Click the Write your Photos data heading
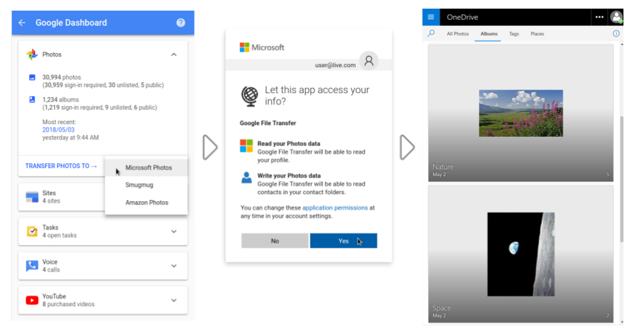This screenshot has width=644, height=334. click(x=289, y=176)
